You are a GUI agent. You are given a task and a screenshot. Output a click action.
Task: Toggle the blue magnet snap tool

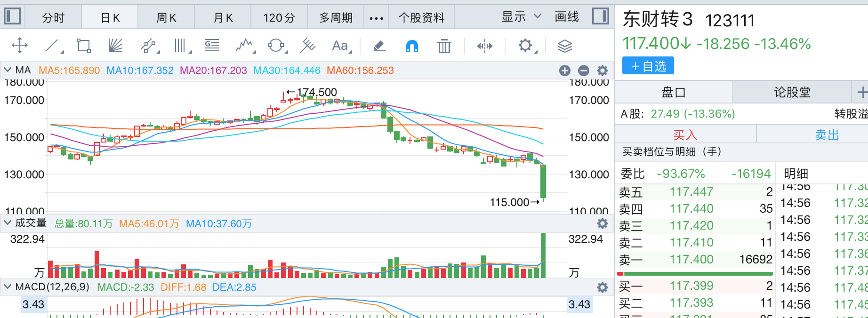(412, 46)
